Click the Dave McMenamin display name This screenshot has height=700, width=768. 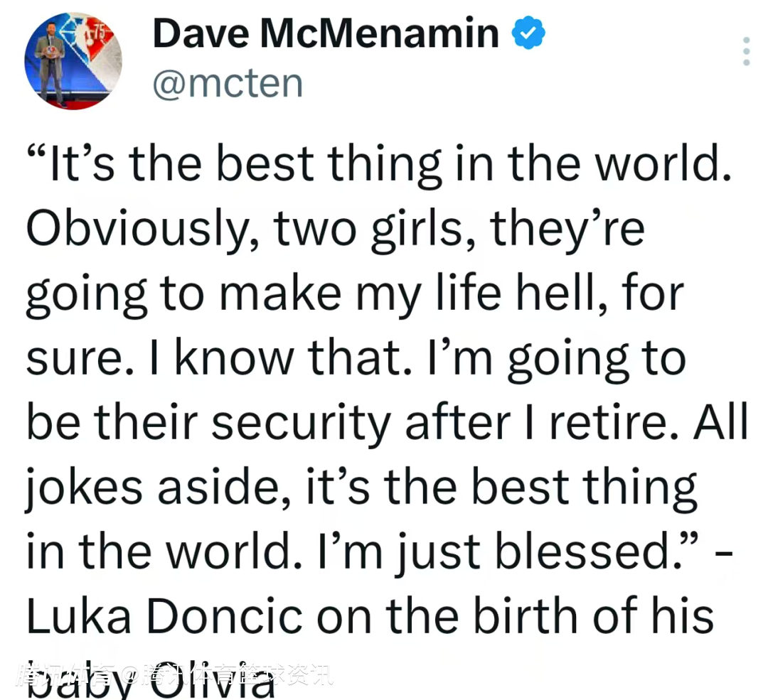326,33
